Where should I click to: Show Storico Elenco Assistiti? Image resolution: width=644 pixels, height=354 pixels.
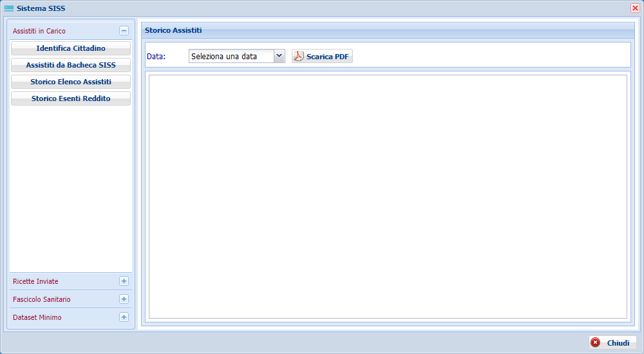[71, 82]
